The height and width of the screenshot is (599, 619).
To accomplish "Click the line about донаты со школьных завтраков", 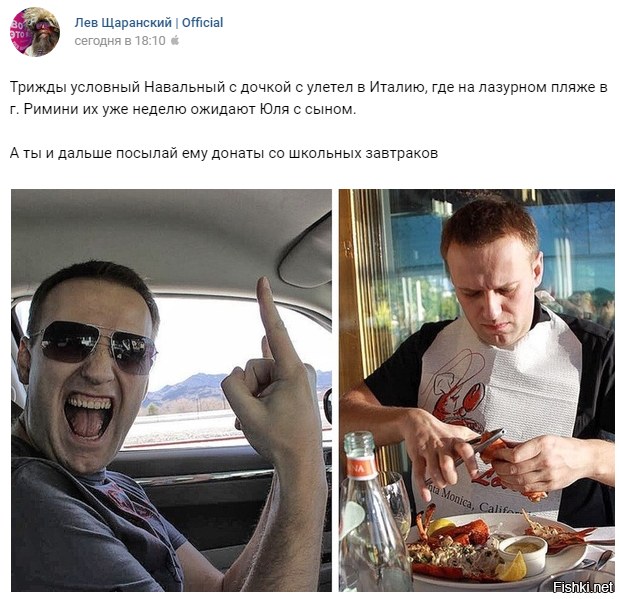I will click(x=224, y=153).
